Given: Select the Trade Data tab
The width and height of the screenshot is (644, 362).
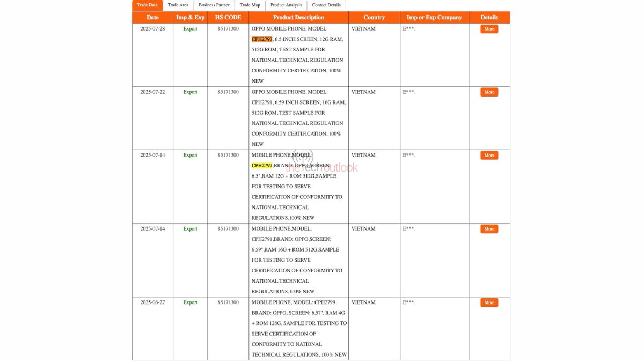Looking at the screenshot, I should point(147,5).
